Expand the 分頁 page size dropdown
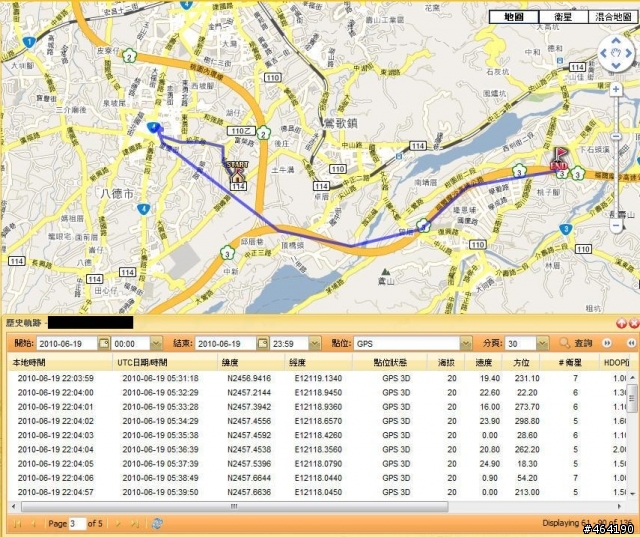This screenshot has height=537, width=640. click(542, 344)
